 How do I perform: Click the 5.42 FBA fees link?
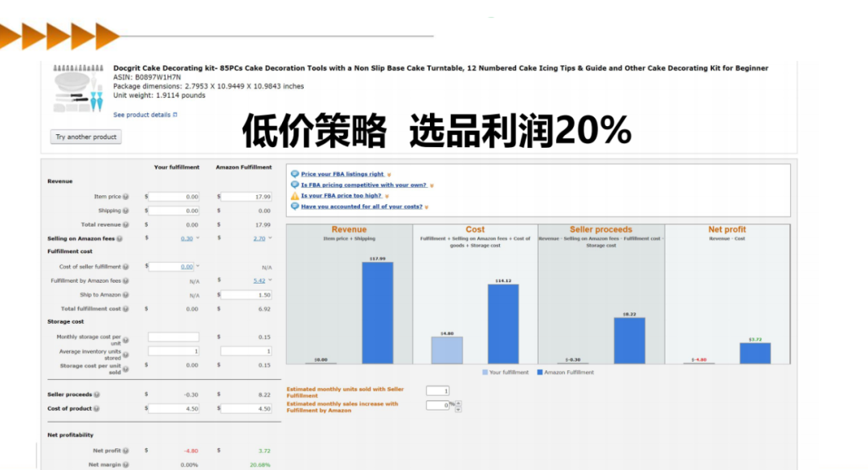(259, 280)
